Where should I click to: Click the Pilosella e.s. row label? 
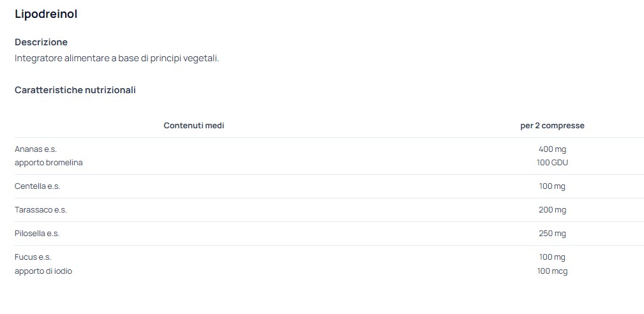37,234
